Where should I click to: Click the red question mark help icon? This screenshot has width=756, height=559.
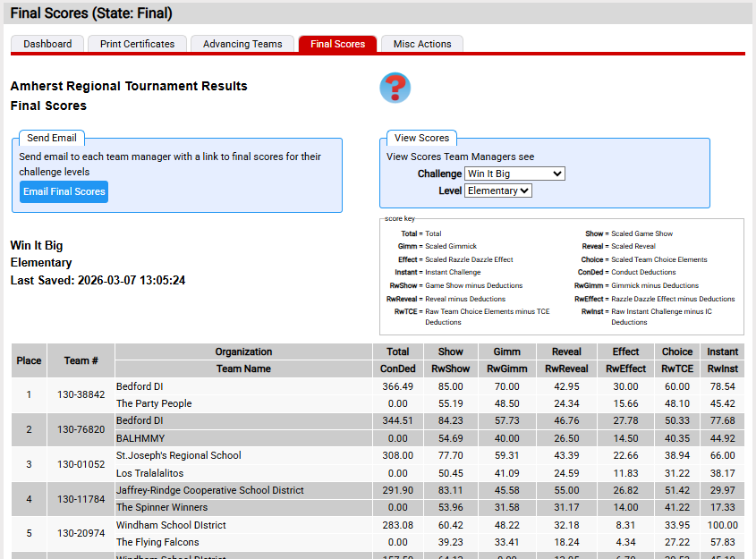395,88
